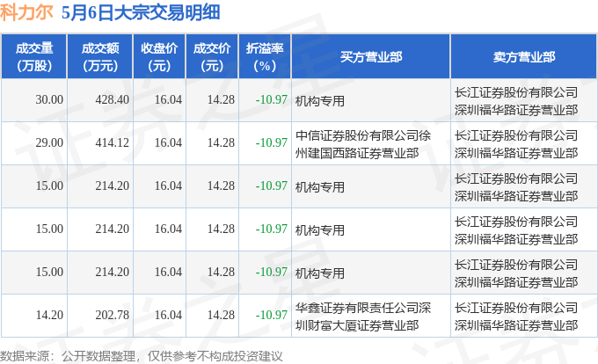Screen dimensions: 598x364
Task: Click the 成交量(万股) column header
Action: 34,57
